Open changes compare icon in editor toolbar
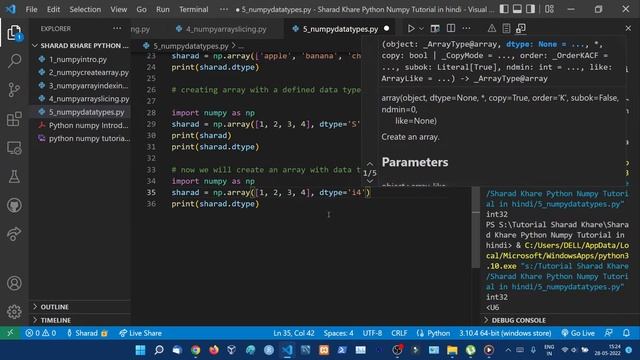Image resolution: width=640 pixels, height=360 pixels. [435, 29]
